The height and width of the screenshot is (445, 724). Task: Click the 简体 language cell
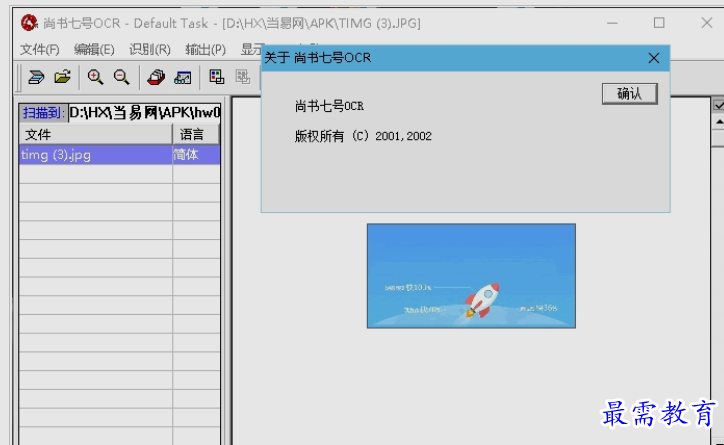coord(196,155)
